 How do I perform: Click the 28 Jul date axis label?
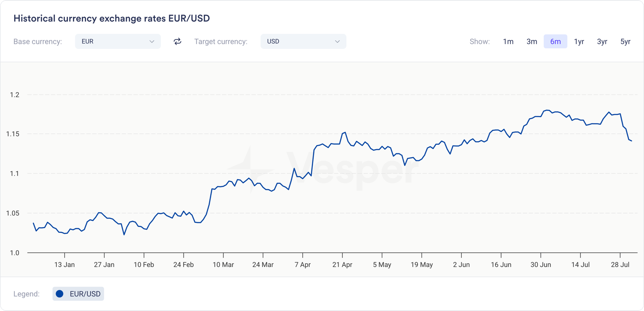point(620,265)
